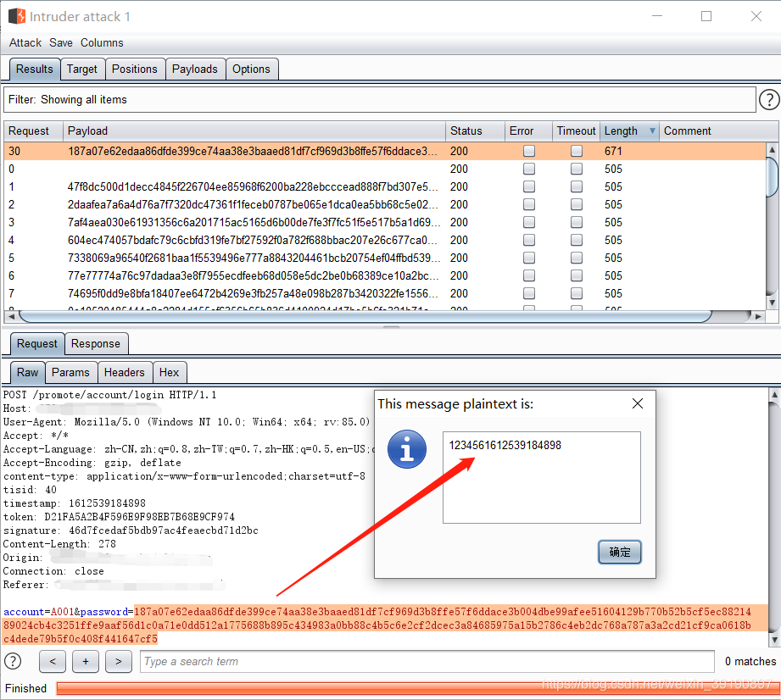Go to previous search match arrow

click(53, 661)
